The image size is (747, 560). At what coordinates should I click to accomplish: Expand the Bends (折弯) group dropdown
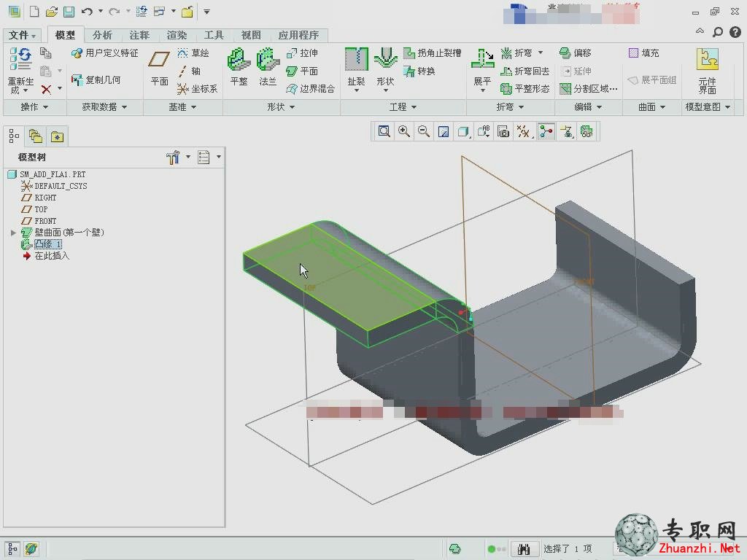(x=510, y=107)
